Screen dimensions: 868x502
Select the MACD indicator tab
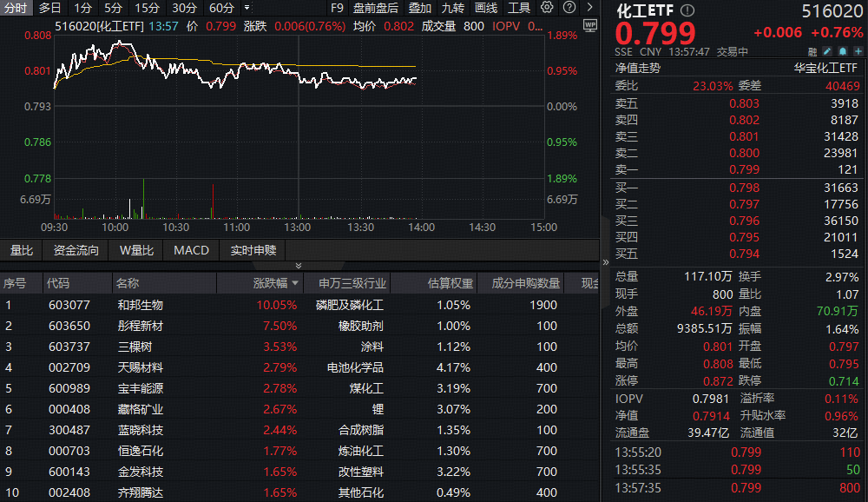click(x=191, y=250)
